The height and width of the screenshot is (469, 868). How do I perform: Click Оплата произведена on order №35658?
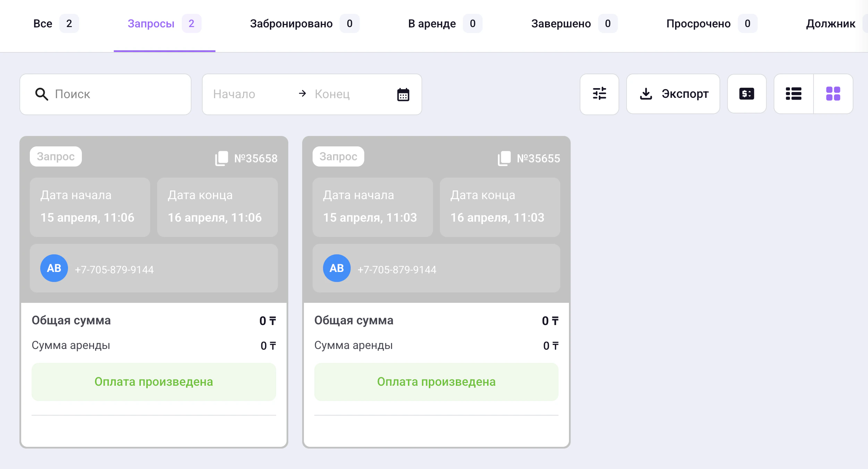point(154,382)
